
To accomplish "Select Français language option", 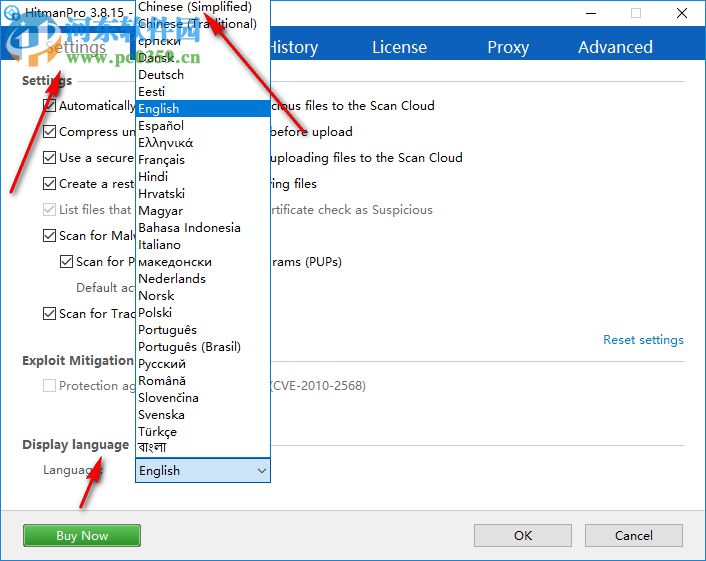I will pos(203,159).
